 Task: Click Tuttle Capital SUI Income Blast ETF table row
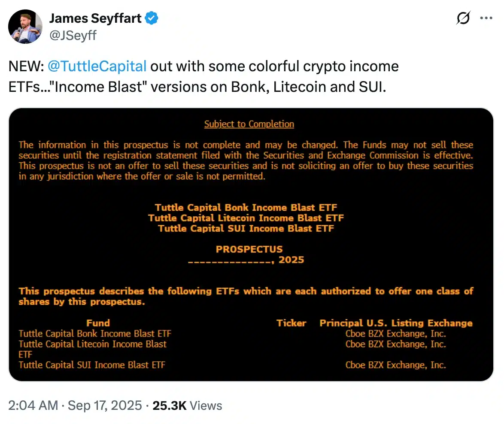coord(92,365)
